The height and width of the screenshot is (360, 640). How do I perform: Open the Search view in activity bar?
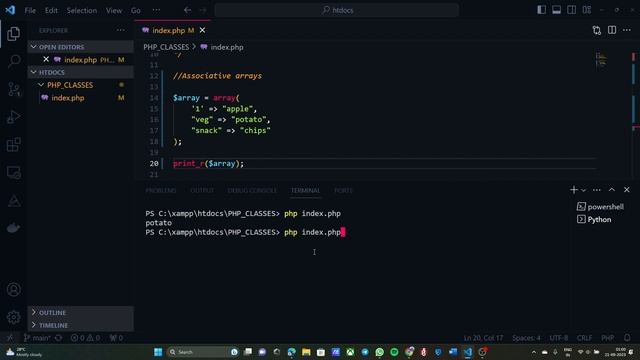click(13, 61)
